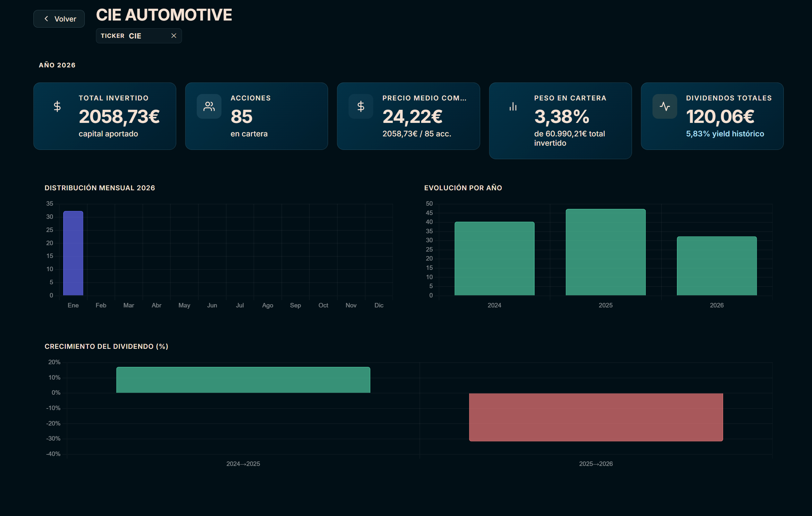Click the 2024→2025 axis label
Screen dimensions: 812x516
[x=243, y=464]
